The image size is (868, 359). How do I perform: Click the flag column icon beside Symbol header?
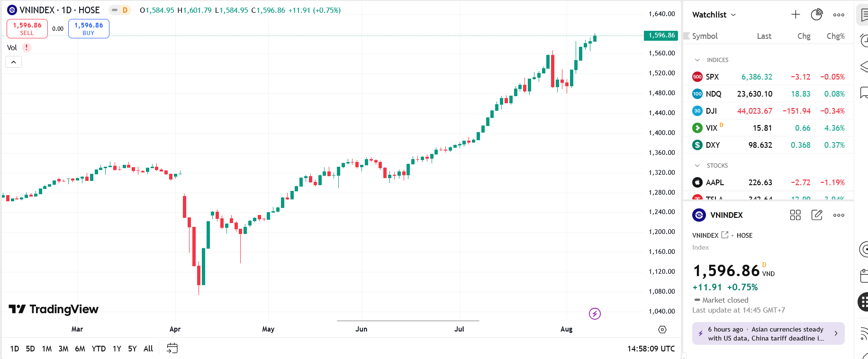click(x=687, y=36)
